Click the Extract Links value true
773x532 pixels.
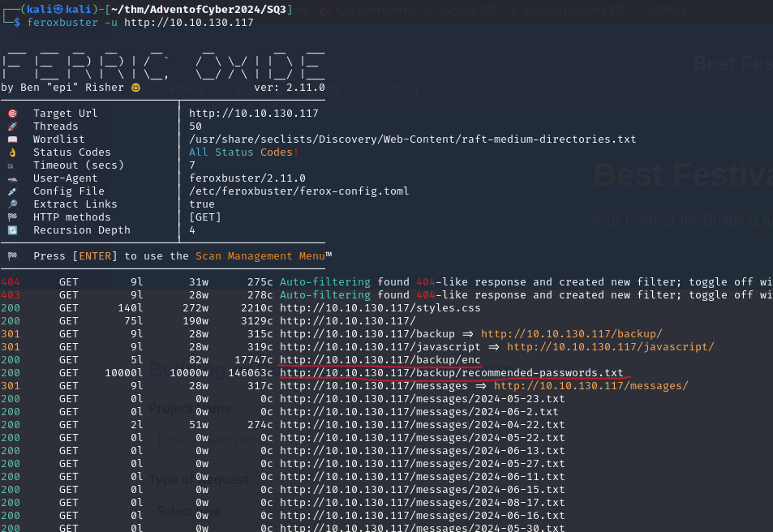click(202, 204)
